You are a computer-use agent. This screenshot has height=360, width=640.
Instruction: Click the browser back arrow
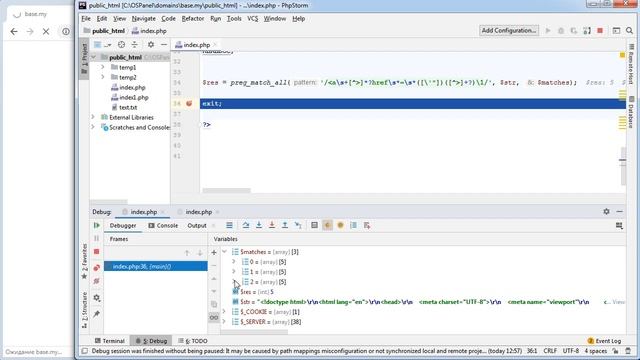[x=14, y=31]
